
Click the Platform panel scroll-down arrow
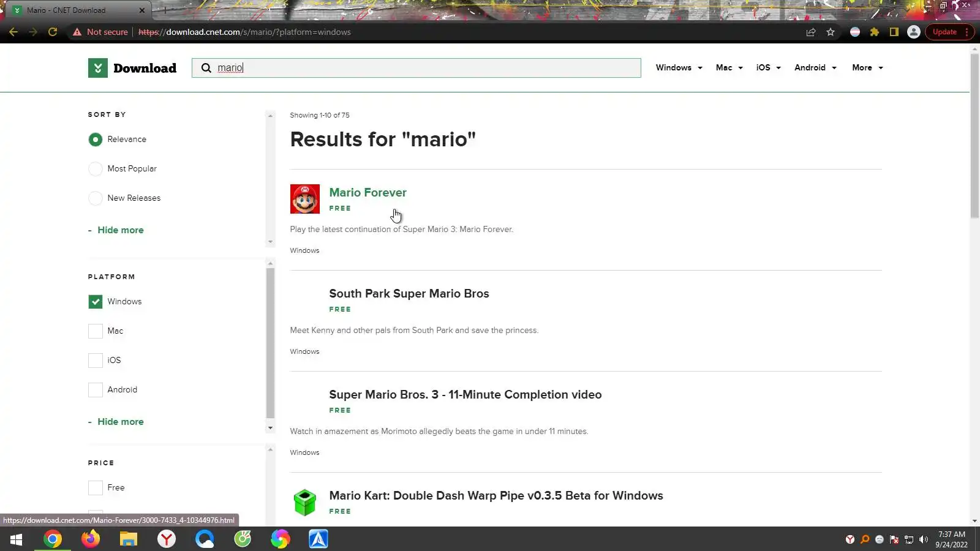click(270, 428)
